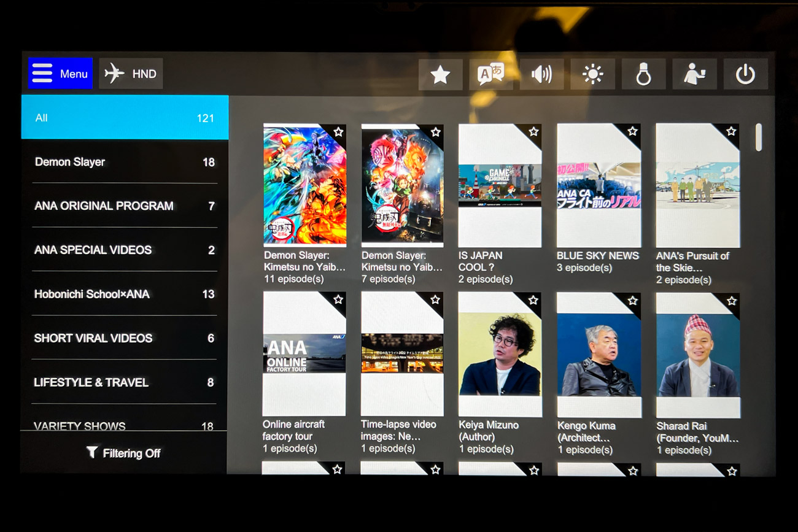Open IS JAPAN COOL ? thumbnail

click(x=500, y=185)
